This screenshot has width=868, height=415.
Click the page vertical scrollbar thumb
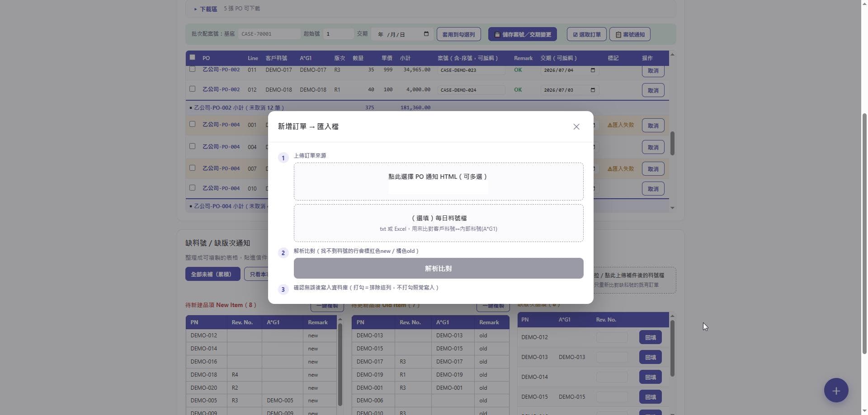pos(864,233)
